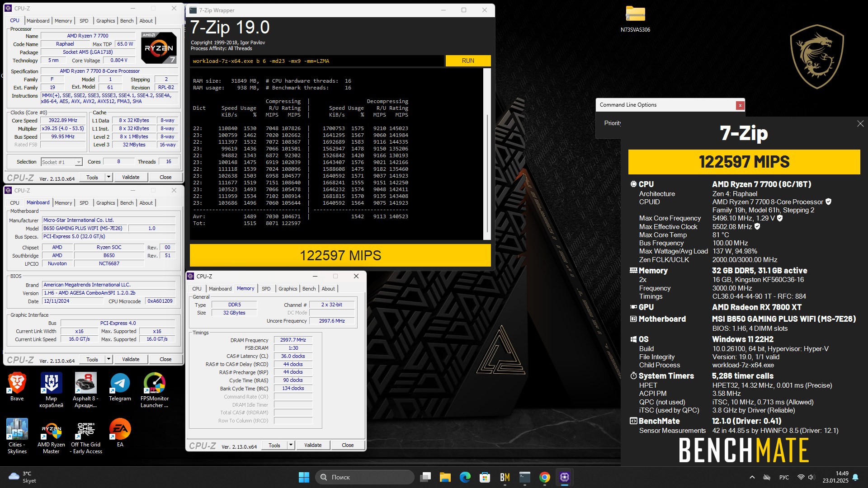Click RUN in the 7-Zip Wrapper

(x=468, y=61)
